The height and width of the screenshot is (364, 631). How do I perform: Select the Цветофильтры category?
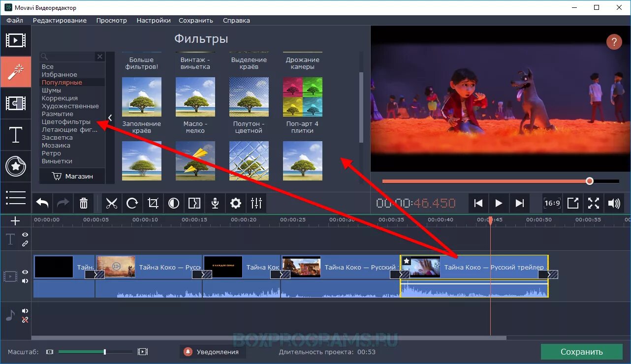(x=66, y=121)
